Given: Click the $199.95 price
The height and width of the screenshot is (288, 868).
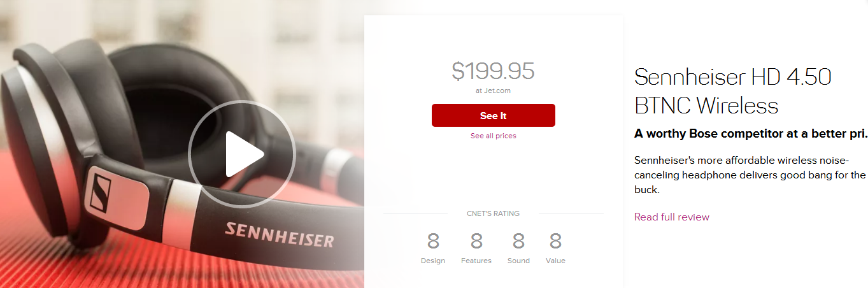Looking at the screenshot, I should pyautogui.click(x=494, y=71).
